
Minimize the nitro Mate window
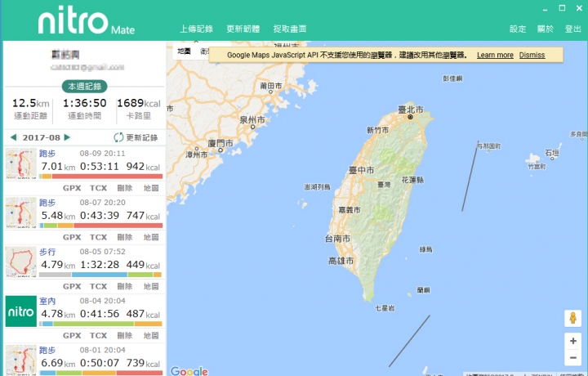tap(545, 9)
